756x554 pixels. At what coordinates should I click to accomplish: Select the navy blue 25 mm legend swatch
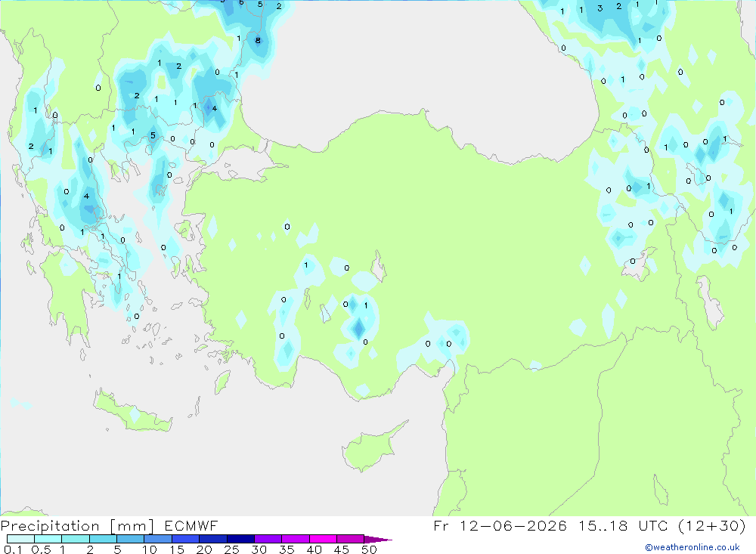(240, 539)
